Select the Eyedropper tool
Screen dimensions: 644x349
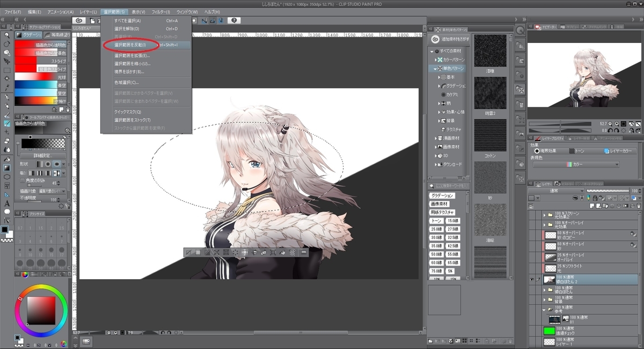pyautogui.click(x=8, y=87)
